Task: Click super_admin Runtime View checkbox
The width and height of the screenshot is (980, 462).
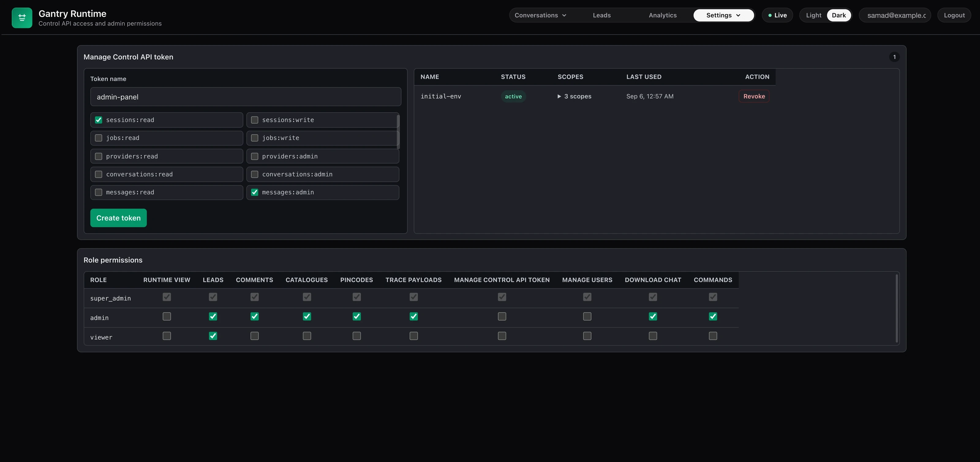Action: (167, 297)
